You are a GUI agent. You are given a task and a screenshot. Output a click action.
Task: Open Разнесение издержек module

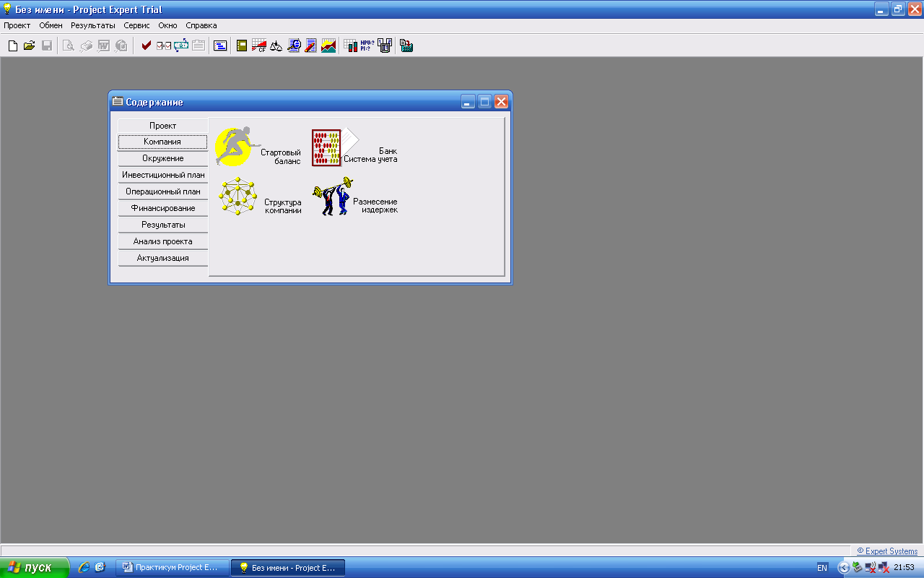tap(355, 197)
